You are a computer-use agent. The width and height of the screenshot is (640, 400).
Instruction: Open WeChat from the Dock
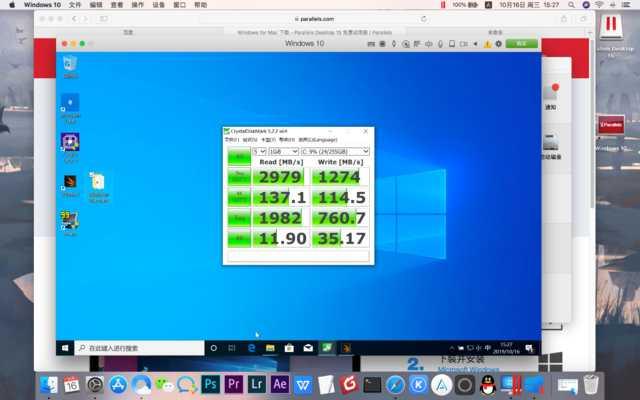click(x=164, y=384)
